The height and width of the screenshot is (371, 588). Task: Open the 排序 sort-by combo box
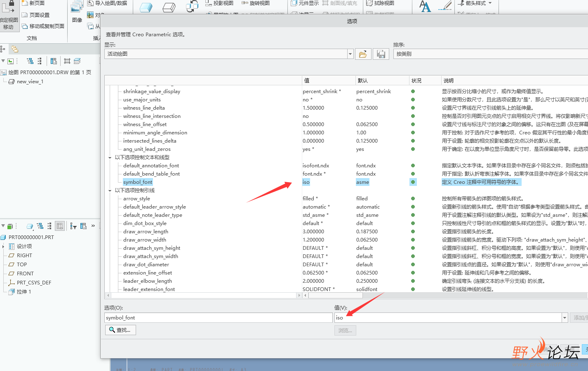click(491, 54)
